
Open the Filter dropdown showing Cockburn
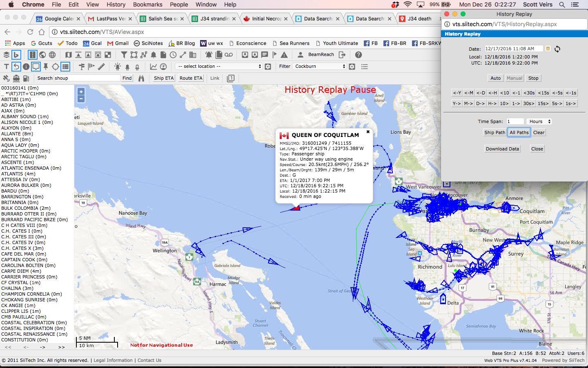tap(320, 66)
